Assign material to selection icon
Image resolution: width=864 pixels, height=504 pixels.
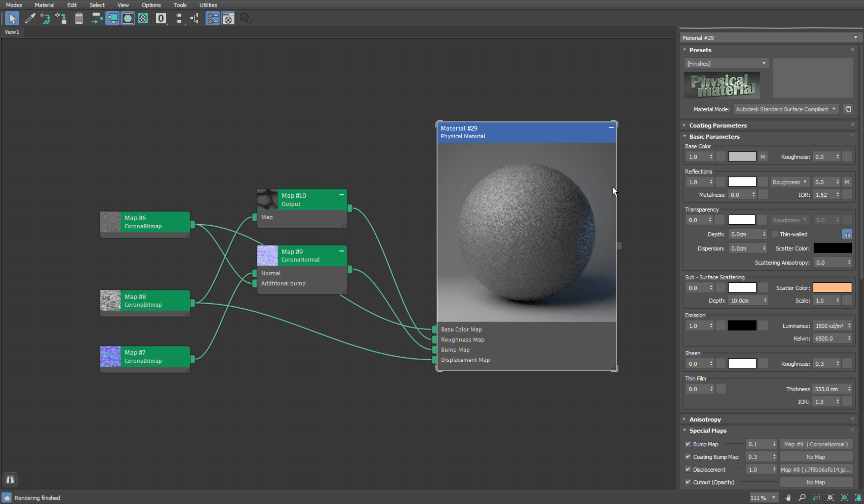[x=61, y=19]
